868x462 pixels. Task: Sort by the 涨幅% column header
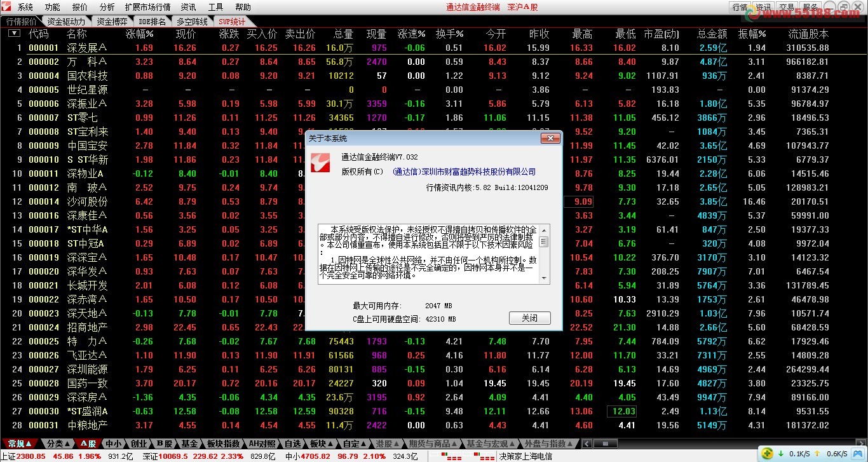coord(140,34)
